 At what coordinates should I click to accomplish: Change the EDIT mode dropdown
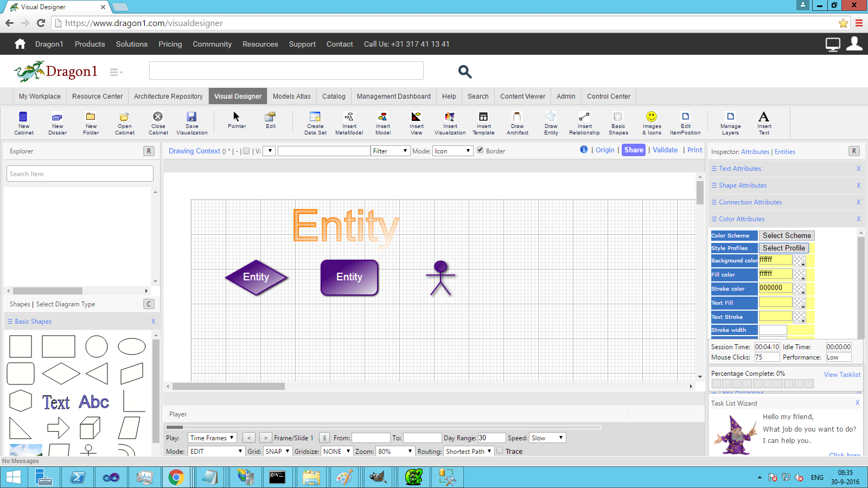pos(216,451)
